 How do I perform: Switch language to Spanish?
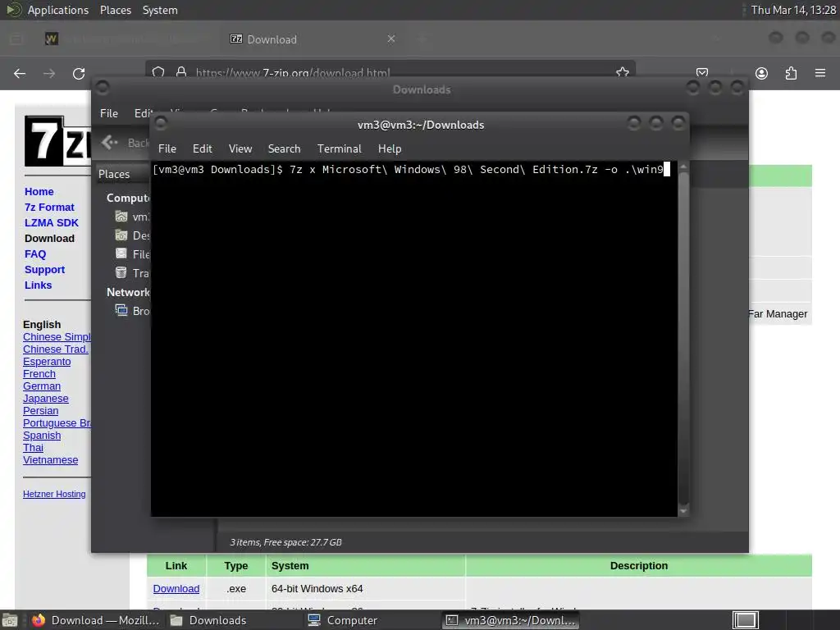[x=42, y=436]
